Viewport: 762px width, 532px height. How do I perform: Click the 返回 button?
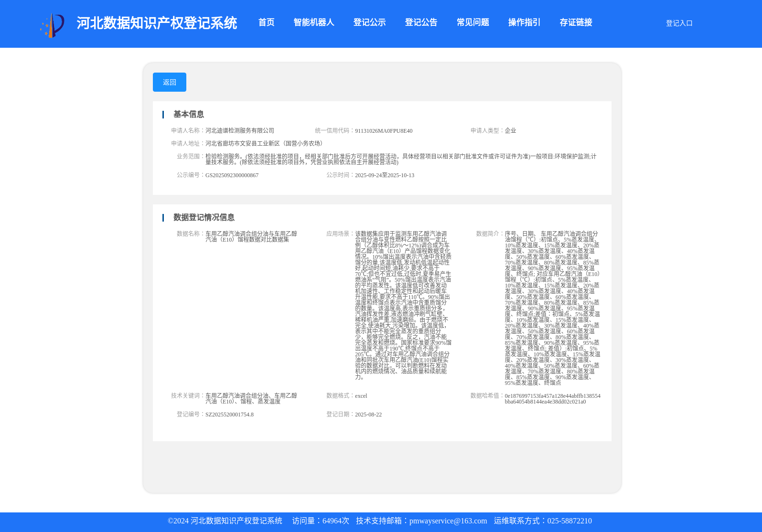tap(170, 82)
